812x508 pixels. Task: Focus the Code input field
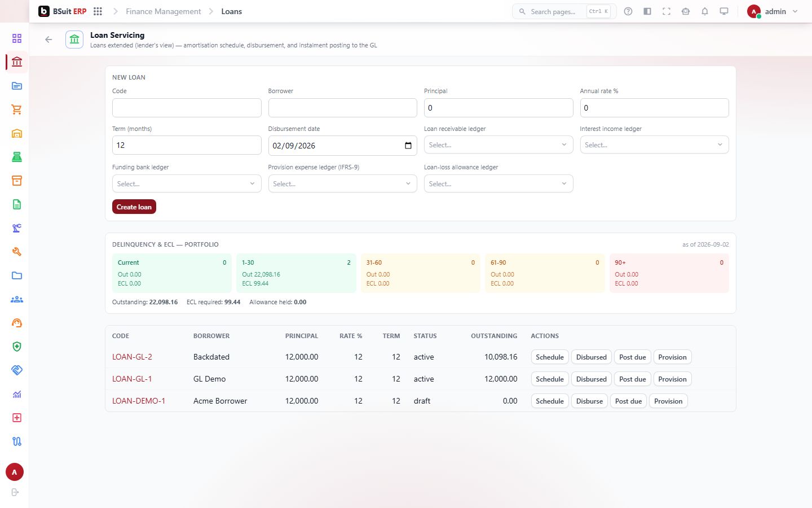[x=187, y=108]
